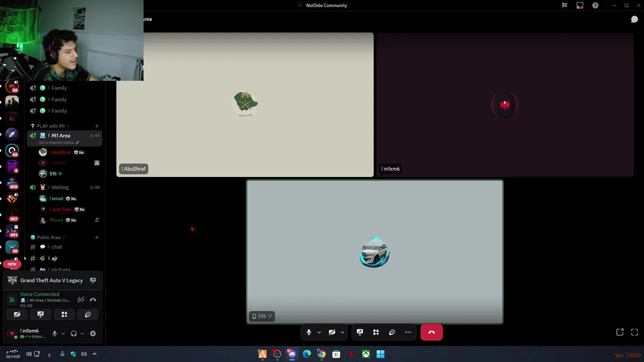
Task: Open Google Chrome from taskbar
Action: click(x=321, y=354)
